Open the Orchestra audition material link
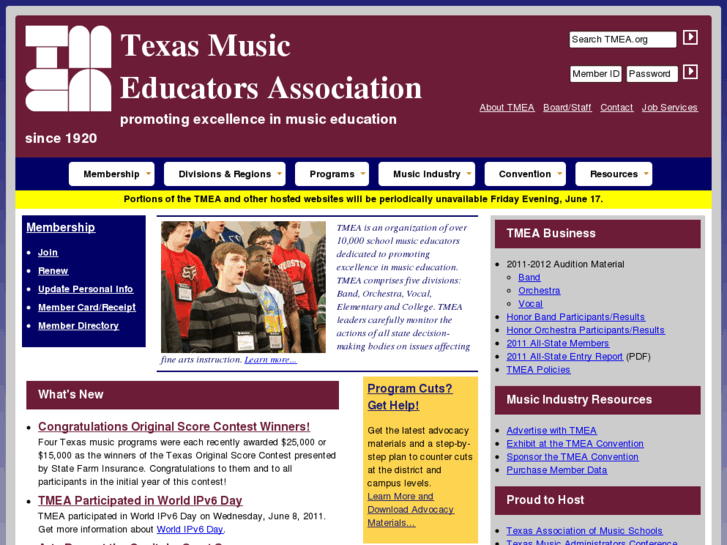Screen dimensions: 727x545 pyautogui.click(x=539, y=290)
